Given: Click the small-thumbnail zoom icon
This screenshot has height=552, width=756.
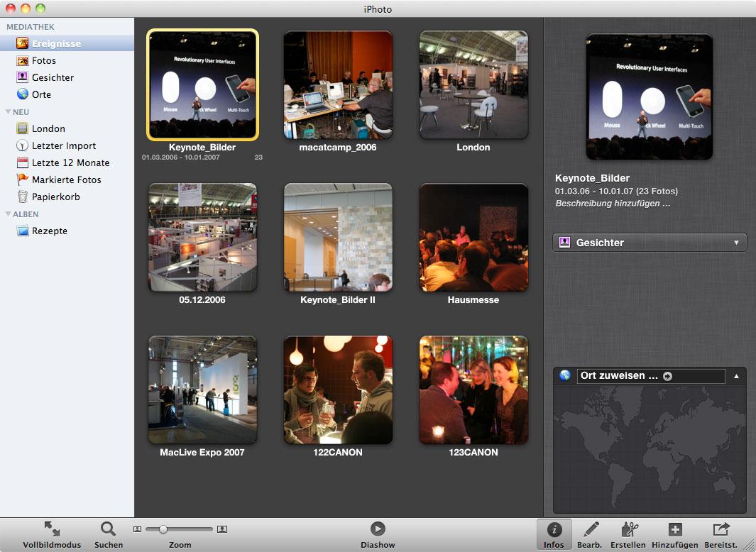Looking at the screenshot, I should pos(137,529).
